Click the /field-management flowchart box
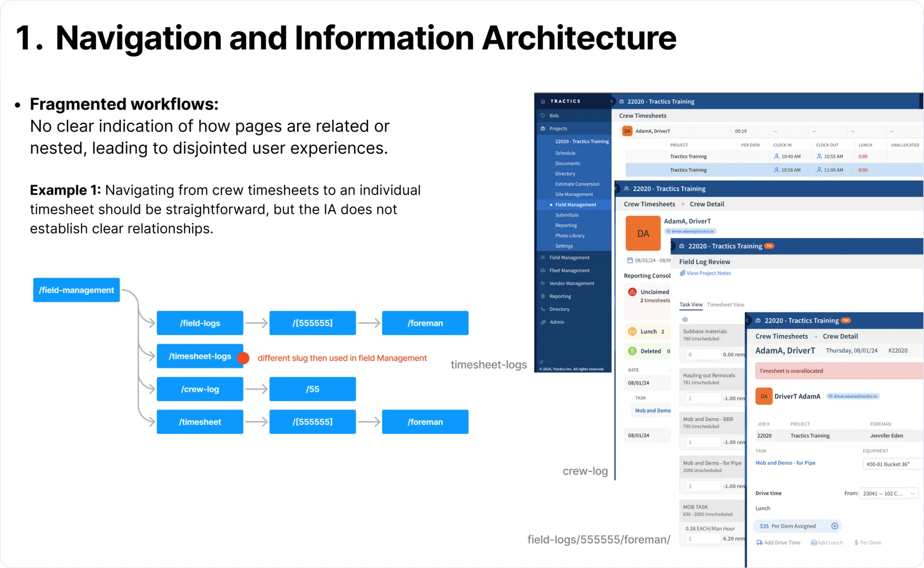Viewport: 924px width, 568px height. tap(76, 290)
